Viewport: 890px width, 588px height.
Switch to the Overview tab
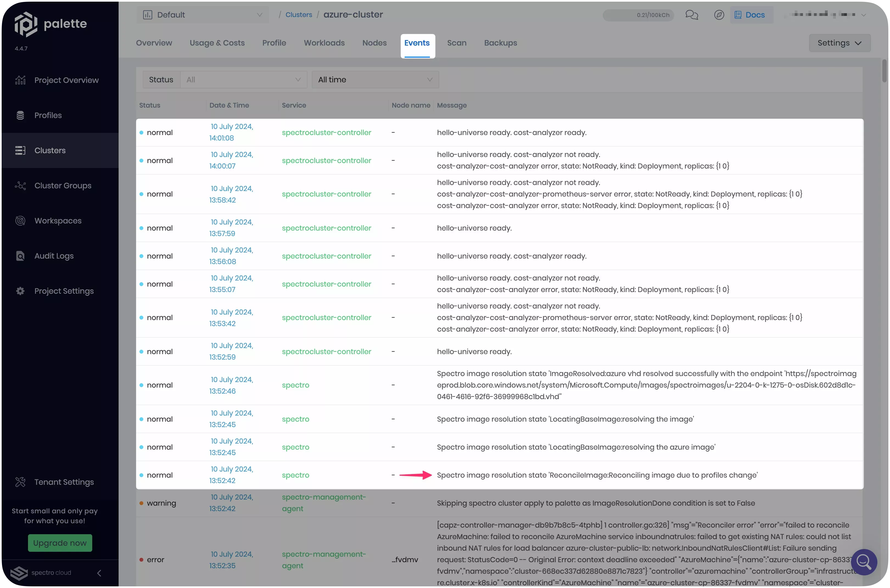[154, 43]
